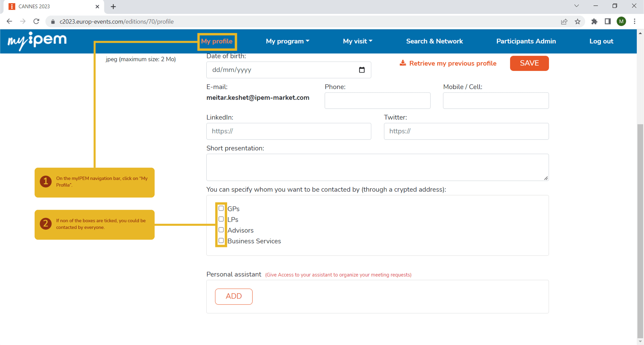Open the date of birth calendar picker
This screenshot has height=345, width=644.
(x=362, y=70)
